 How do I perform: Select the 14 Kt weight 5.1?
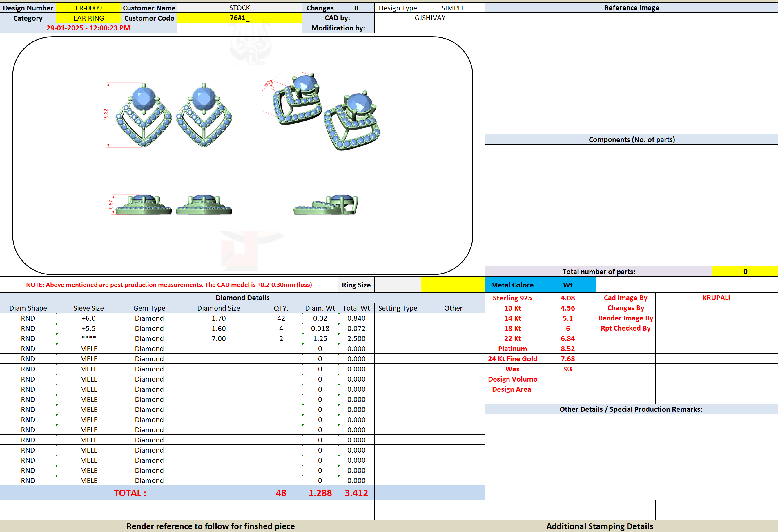point(568,318)
